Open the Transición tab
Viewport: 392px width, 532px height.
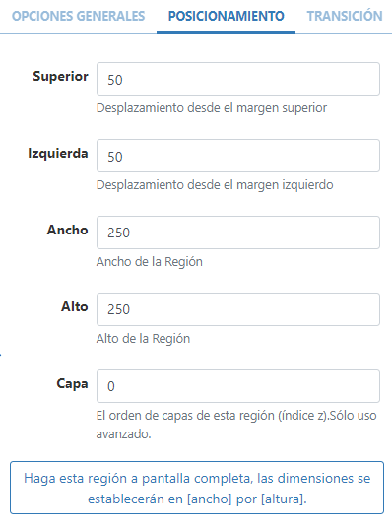345,16
